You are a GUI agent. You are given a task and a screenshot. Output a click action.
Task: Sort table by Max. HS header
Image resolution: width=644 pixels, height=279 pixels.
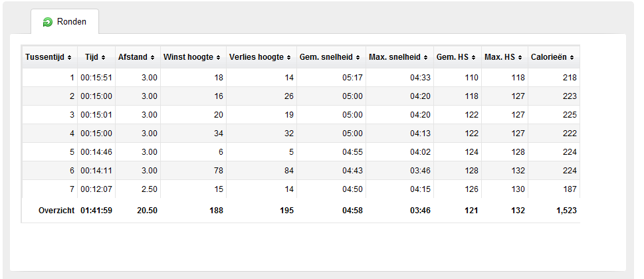point(505,57)
